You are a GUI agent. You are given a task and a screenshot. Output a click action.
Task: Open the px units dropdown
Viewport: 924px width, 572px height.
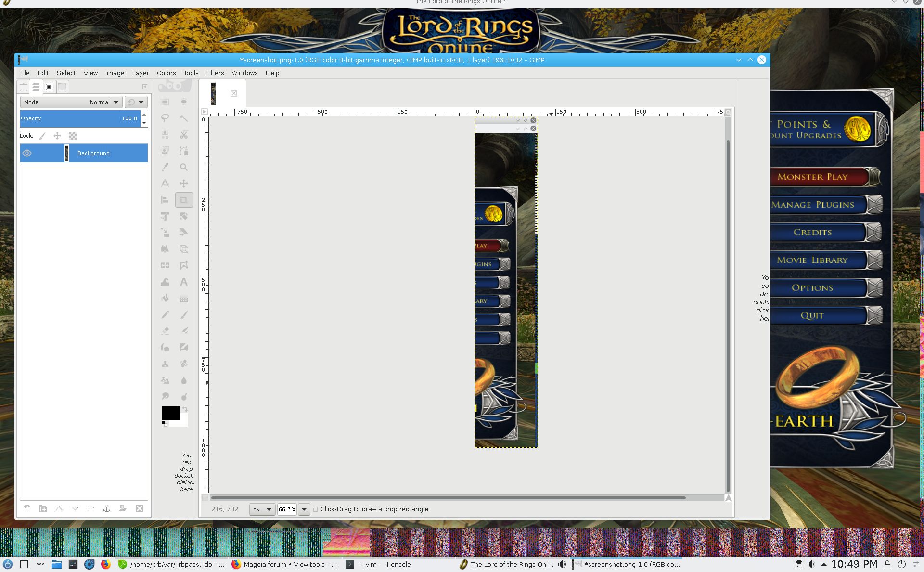click(x=262, y=509)
